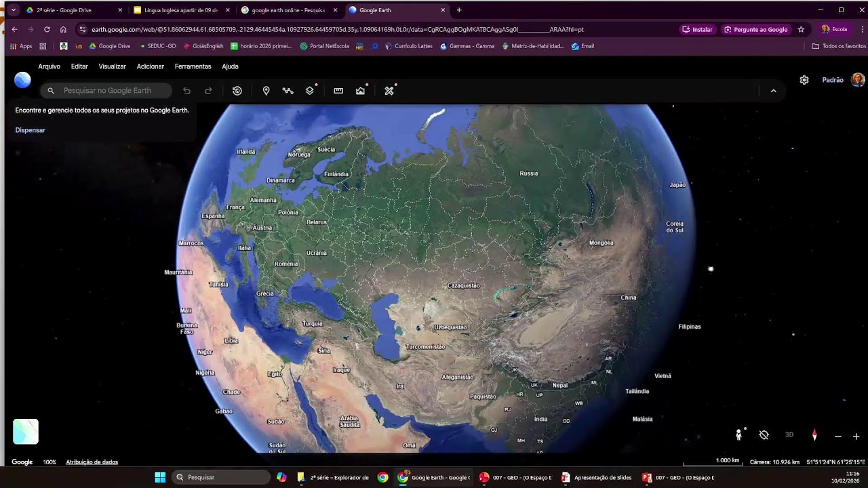Collapse the toolbar with chevron arrow
Image resolution: width=868 pixels, height=488 pixels.
tap(773, 91)
